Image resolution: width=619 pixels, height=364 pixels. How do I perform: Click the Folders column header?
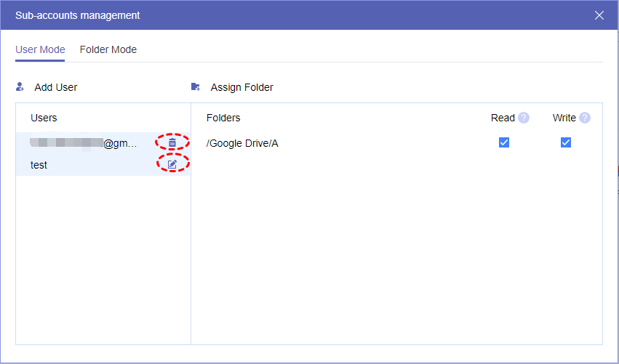[223, 118]
